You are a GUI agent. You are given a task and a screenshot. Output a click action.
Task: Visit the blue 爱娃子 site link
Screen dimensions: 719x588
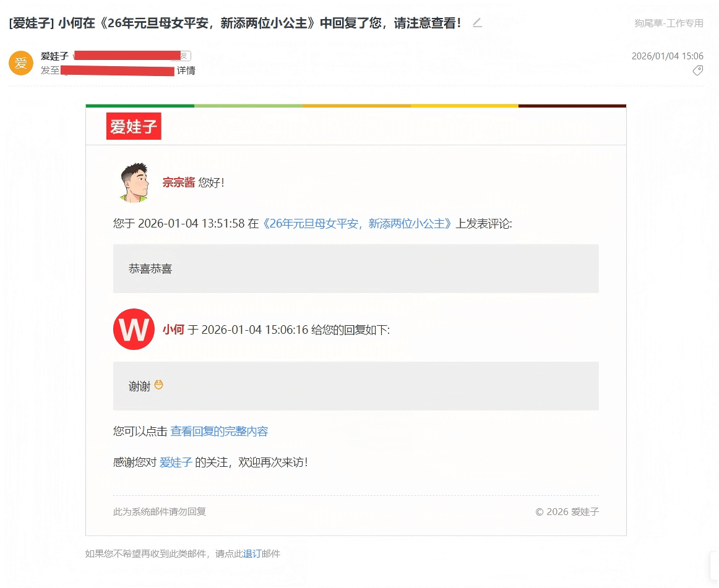pos(176,462)
